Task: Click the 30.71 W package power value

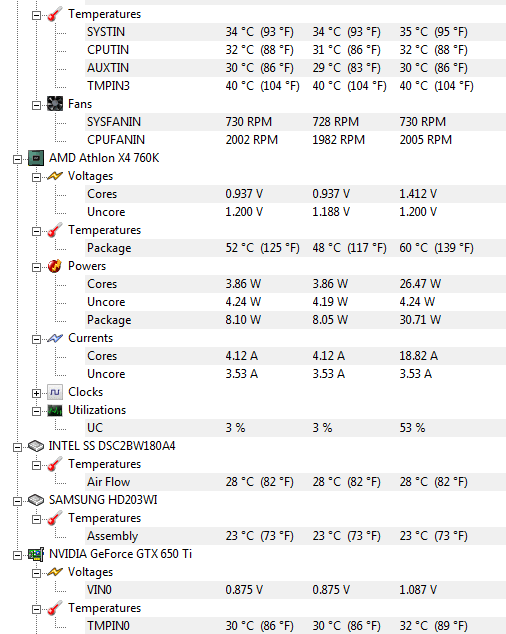Action: (420, 320)
